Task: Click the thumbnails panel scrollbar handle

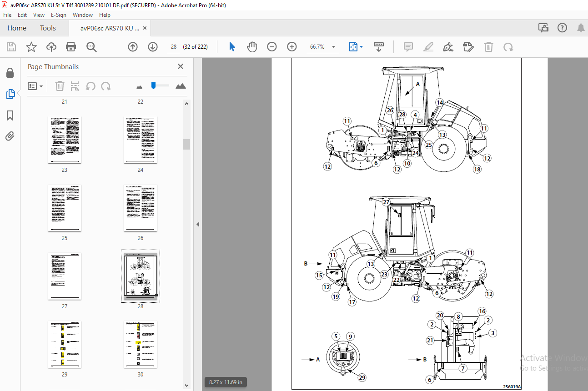Action: [186, 144]
